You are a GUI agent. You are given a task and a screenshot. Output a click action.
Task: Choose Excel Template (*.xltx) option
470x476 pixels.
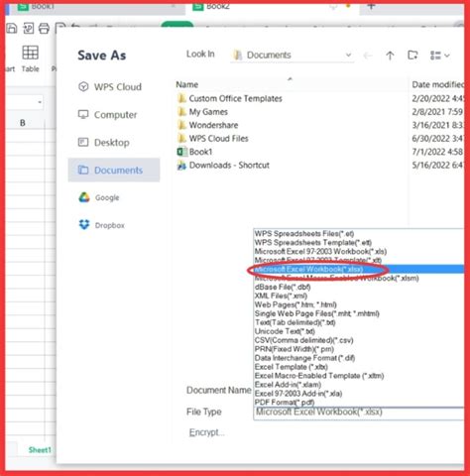(x=359, y=367)
